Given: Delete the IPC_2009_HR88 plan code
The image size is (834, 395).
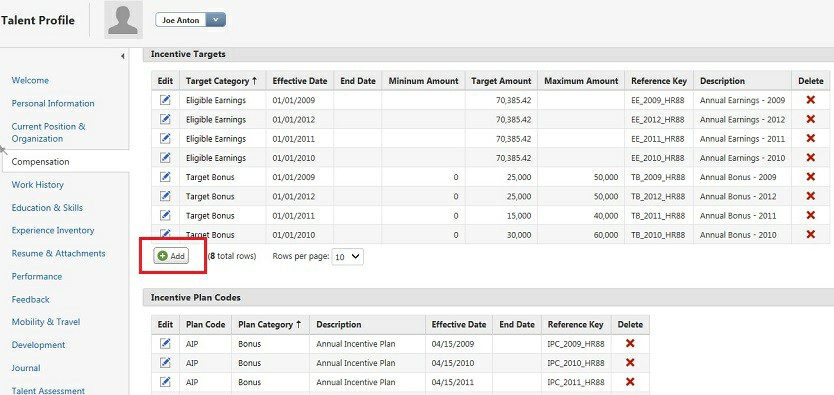Looking at the screenshot, I should (x=630, y=343).
